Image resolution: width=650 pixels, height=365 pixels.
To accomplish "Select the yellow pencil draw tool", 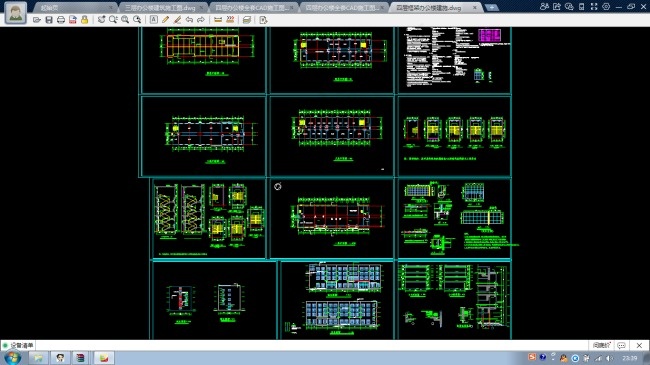I will [165, 19].
